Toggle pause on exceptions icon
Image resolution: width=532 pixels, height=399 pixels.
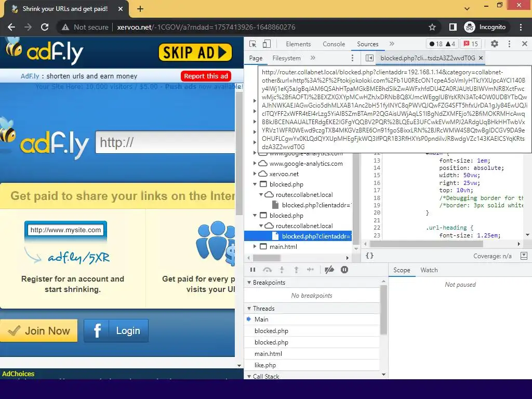click(344, 270)
